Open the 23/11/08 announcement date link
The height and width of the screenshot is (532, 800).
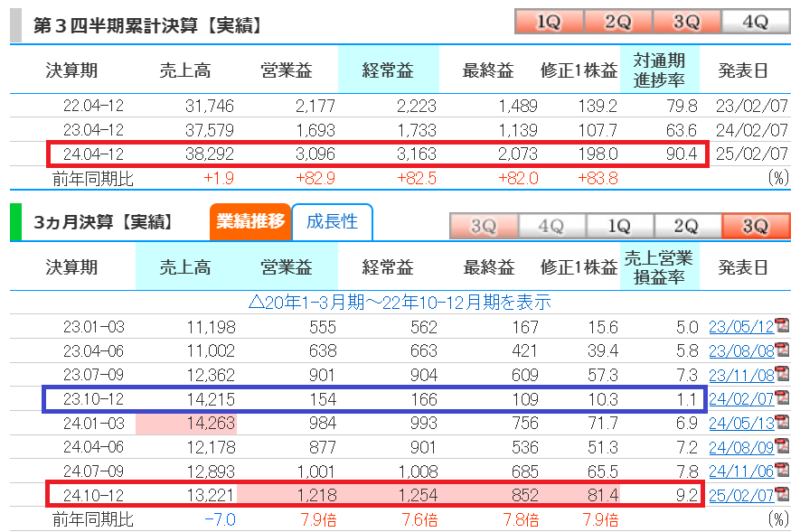point(741,375)
